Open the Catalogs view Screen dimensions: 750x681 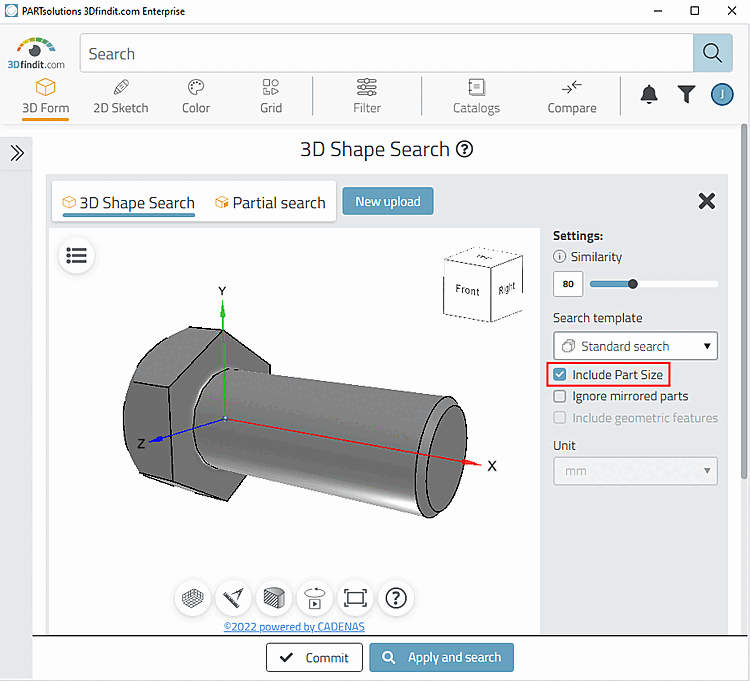476,96
